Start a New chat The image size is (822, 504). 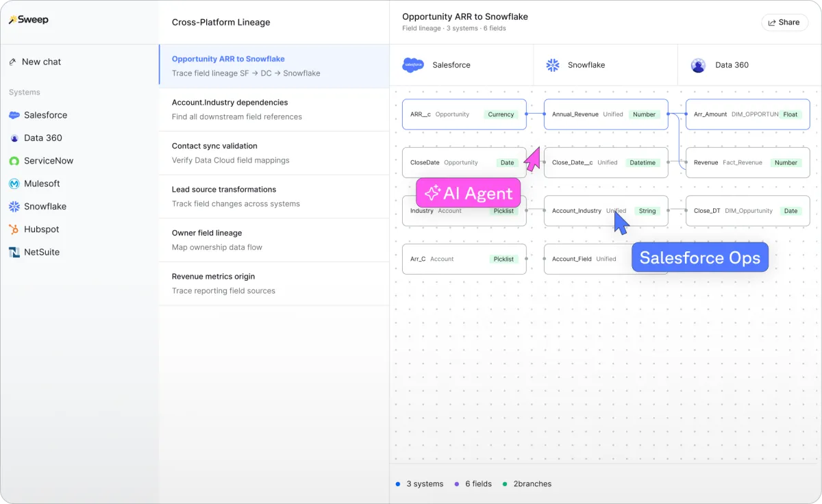coord(41,62)
